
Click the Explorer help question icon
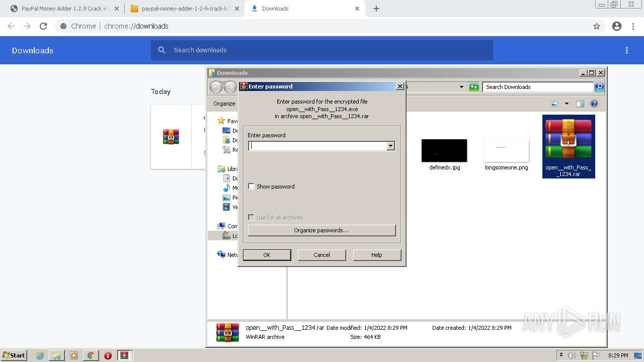[x=594, y=104]
